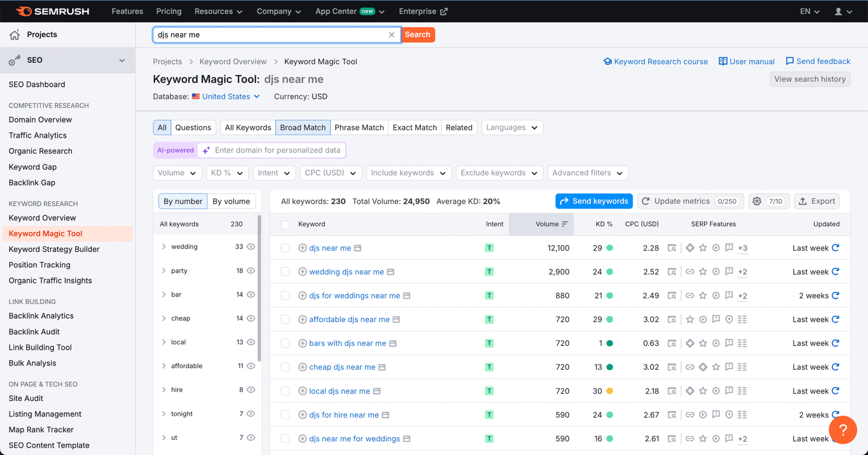Open the Exclude keywords dropdown

[x=500, y=173]
